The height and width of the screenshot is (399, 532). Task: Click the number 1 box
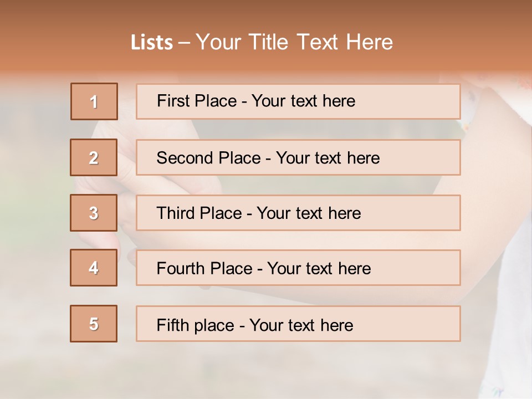click(x=94, y=101)
